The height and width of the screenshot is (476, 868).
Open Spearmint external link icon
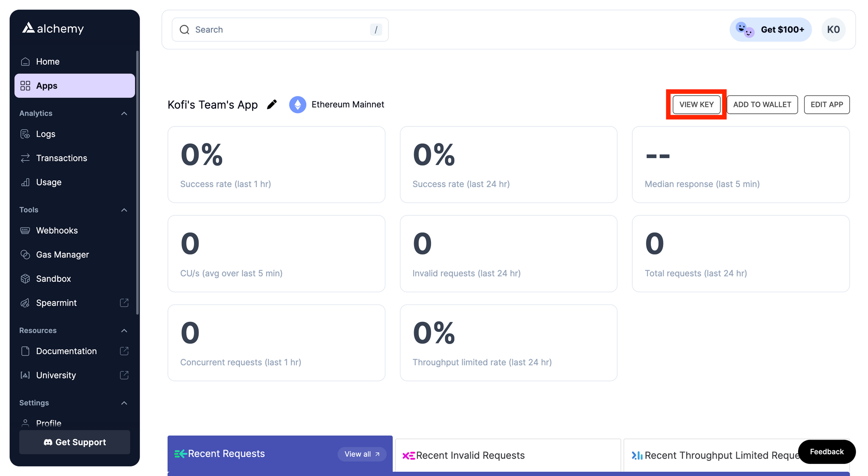click(124, 303)
